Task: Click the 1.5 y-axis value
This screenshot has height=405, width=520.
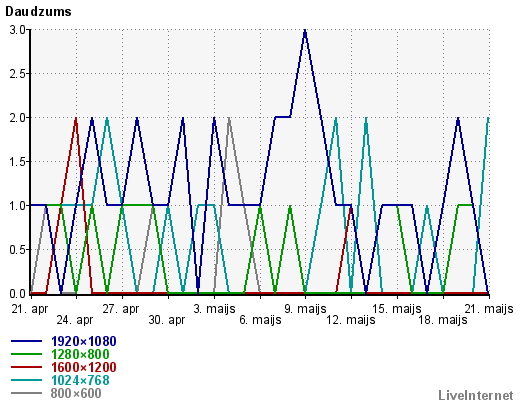Action: click(17, 162)
